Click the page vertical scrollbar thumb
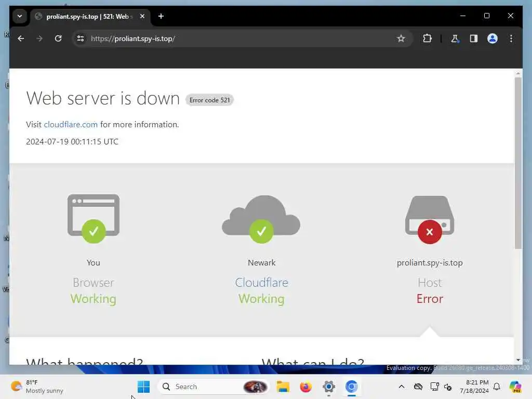This screenshot has width=532, height=399. coord(518,163)
